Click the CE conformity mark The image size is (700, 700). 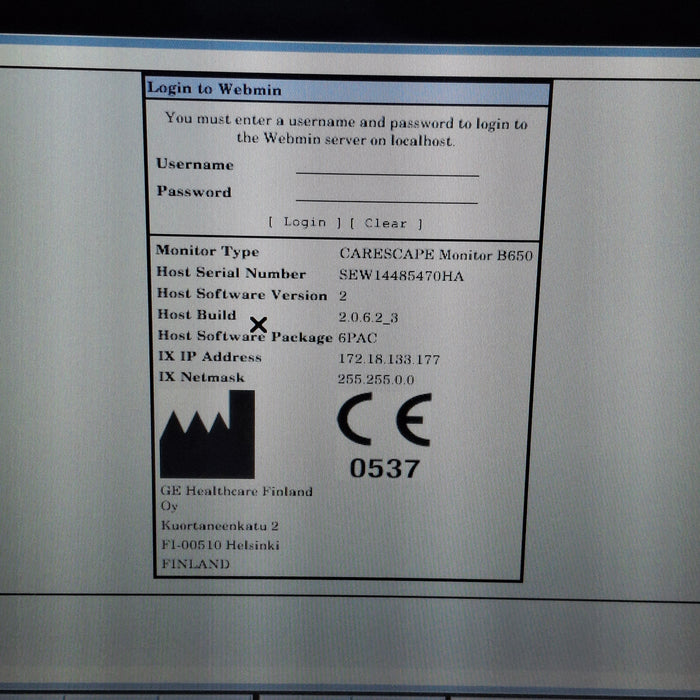click(x=384, y=419)
